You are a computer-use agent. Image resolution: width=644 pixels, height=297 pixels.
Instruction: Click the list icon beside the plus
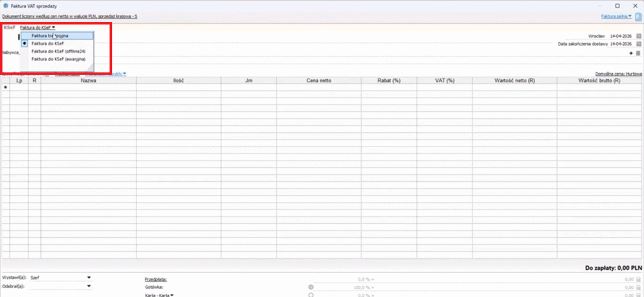(x=638, y=53)
